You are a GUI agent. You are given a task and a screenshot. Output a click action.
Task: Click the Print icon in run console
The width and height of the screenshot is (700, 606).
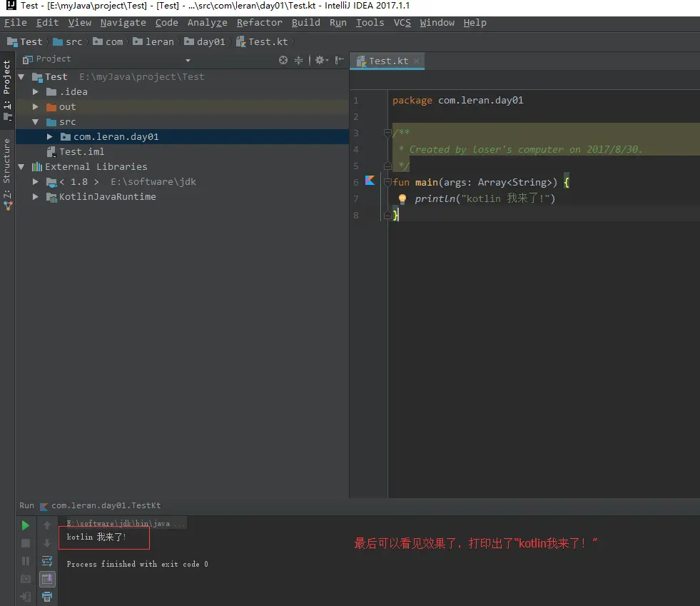click(47, 597)
